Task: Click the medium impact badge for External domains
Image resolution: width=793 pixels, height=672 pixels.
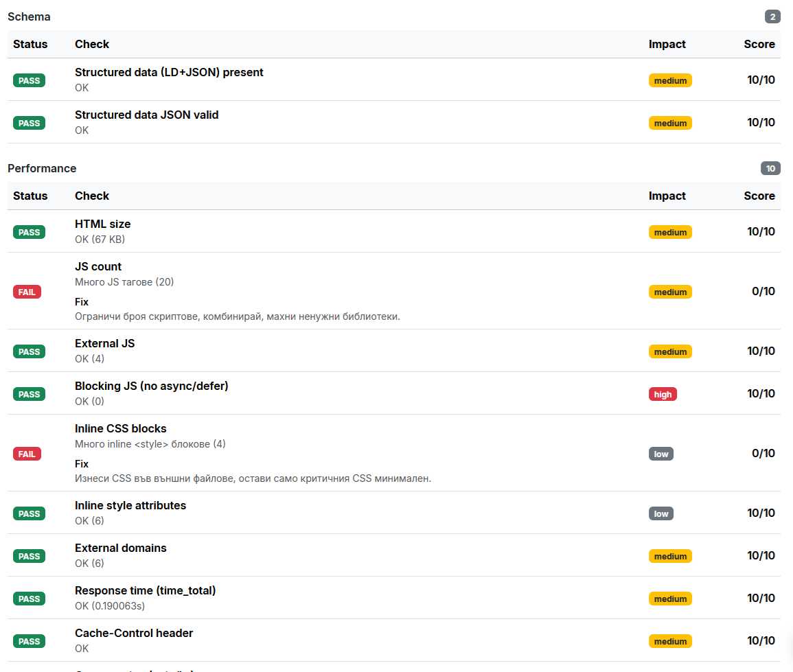Action: (670, 556)
